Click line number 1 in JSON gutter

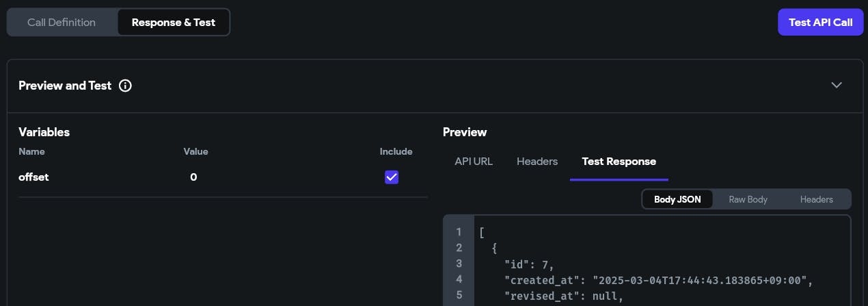coord(459,232)
